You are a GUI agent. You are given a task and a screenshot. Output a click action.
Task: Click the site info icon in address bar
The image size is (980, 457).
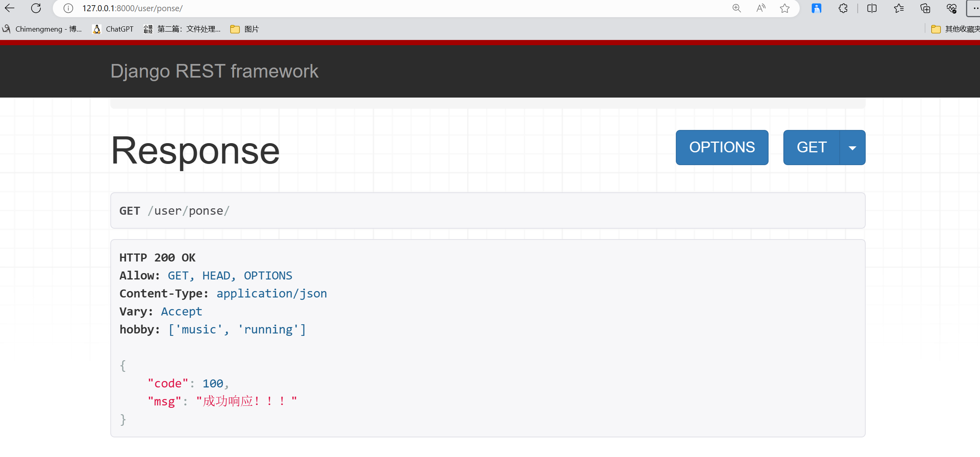tap(68, 8)
